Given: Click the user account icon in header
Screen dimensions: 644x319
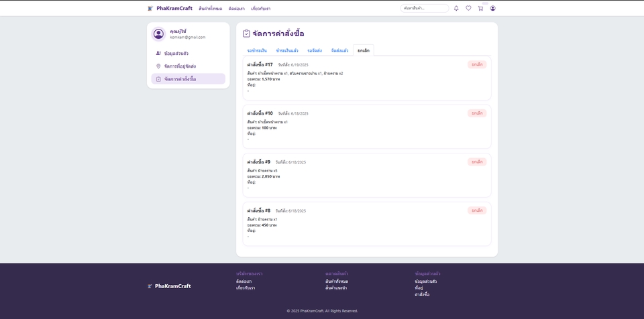Looking at the screenshot, I should tap(492, 8).
